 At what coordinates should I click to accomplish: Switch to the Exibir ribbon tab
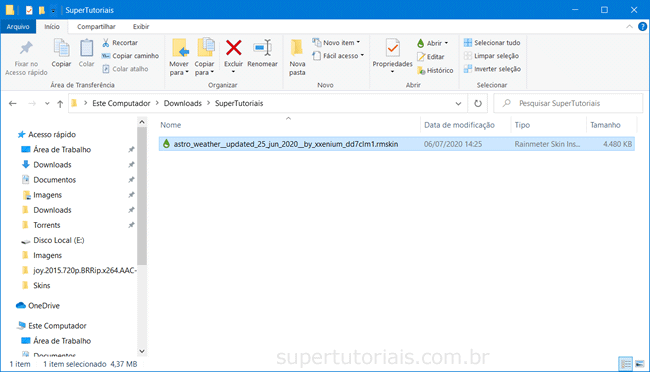point(141,27)
